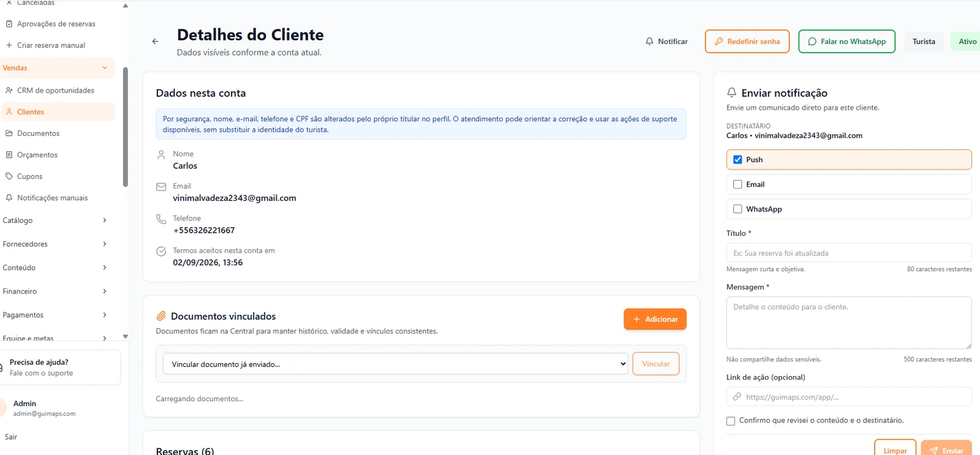Click the Precisa de ajuda support card
The image size is (980, 455).
60,367
